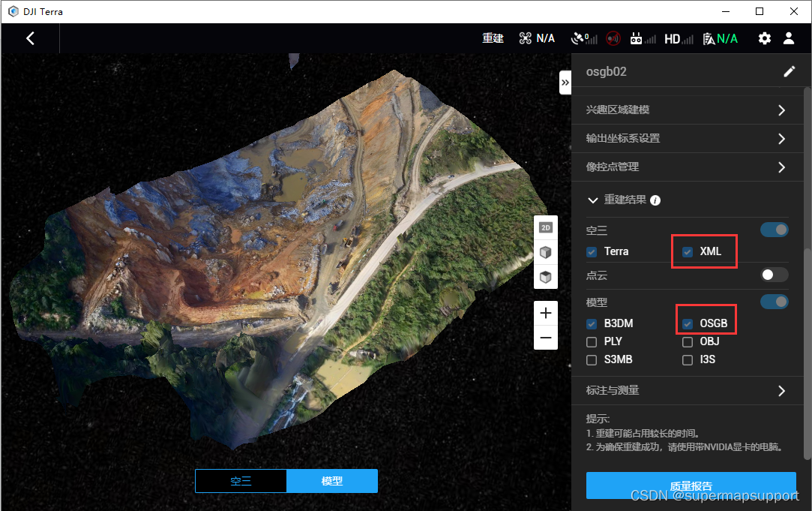Click the DJI Terra logo icon

[13, 11]
